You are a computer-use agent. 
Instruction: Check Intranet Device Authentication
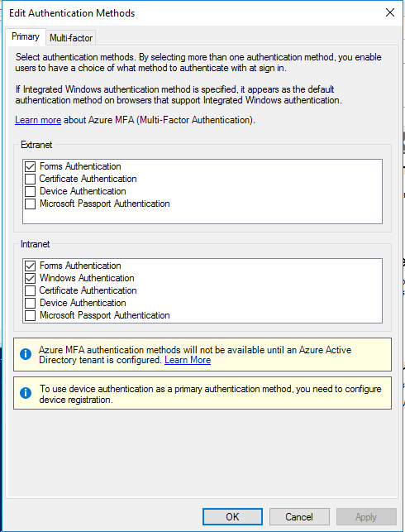coord(30,303)
